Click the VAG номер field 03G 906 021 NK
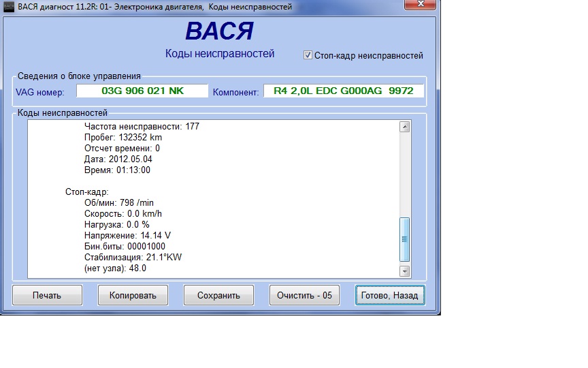Viewport: 588px width, 368px height. click(142, 91)
